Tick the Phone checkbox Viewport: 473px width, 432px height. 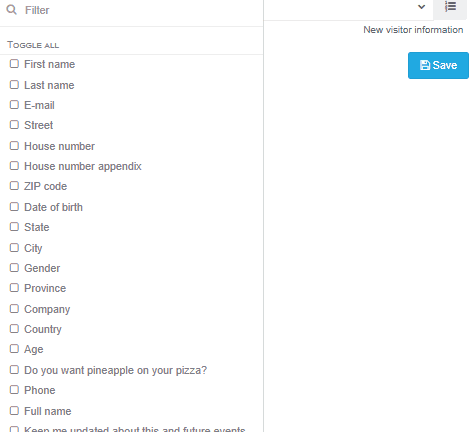pos(14,390)
